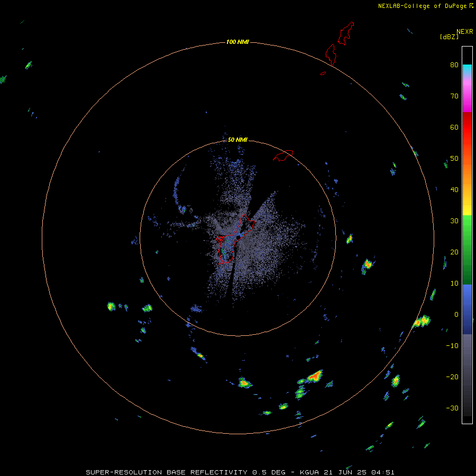Click the [dBZ] legend unit label

pos(449,36)
